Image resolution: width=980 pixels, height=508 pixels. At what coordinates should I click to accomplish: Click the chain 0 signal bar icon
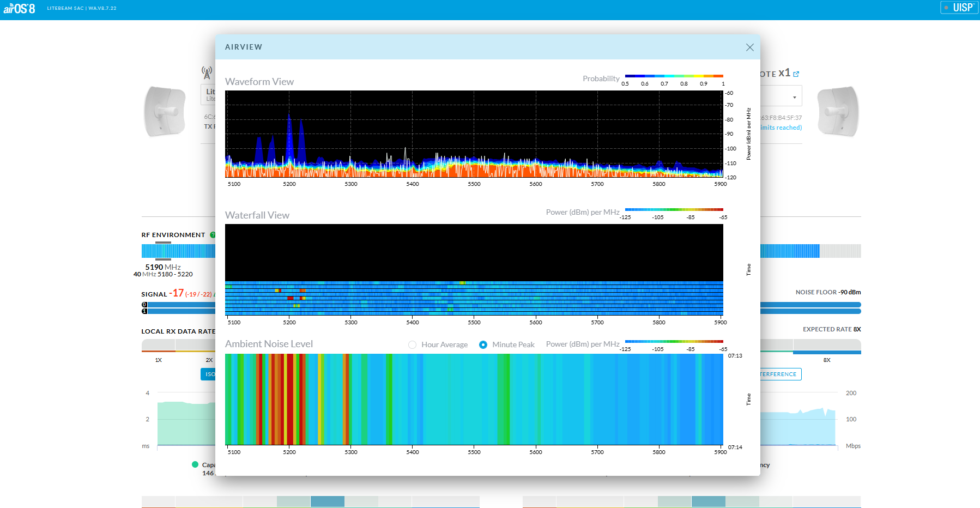pyautogui.click(x=144, y=305)
